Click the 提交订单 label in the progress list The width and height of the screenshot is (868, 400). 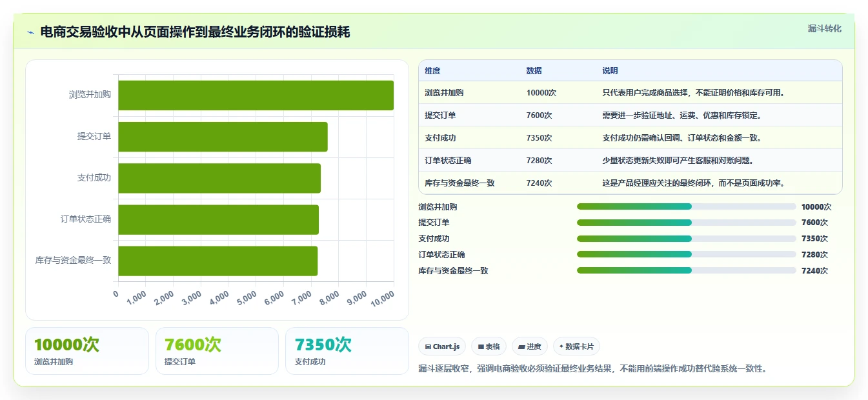[x=434, y=223]
